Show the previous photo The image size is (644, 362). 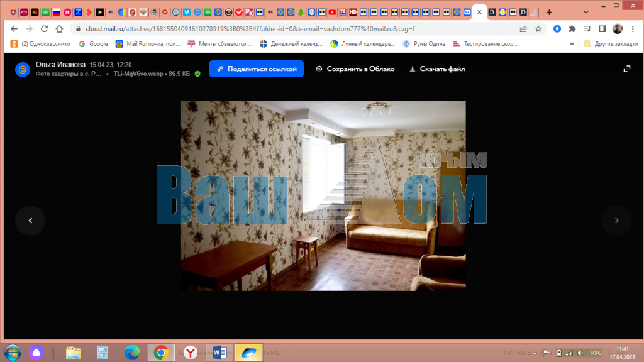[x=30, y=221]
